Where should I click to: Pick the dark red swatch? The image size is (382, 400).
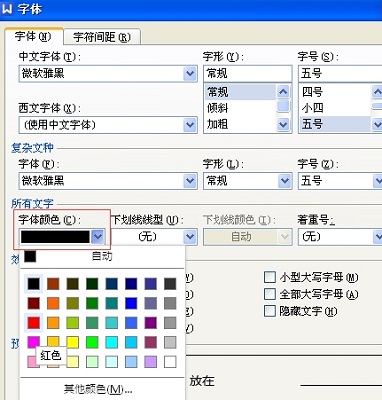tap(33, 303)
